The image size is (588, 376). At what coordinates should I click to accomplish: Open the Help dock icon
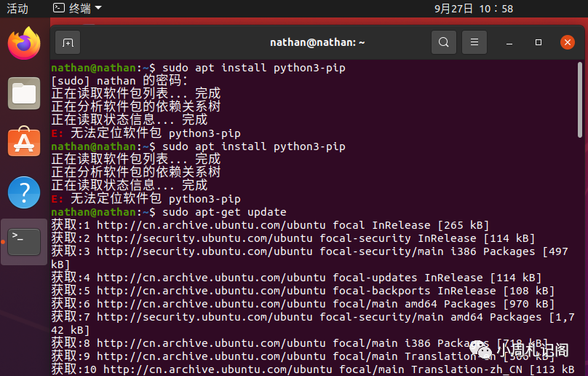tap(24, 192)
